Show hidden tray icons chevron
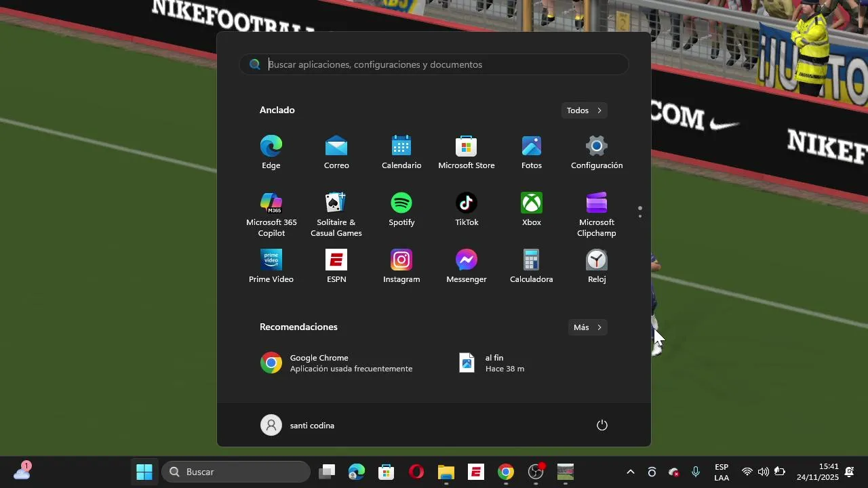This screenshot has width=868, height=488. coord(631,472)
